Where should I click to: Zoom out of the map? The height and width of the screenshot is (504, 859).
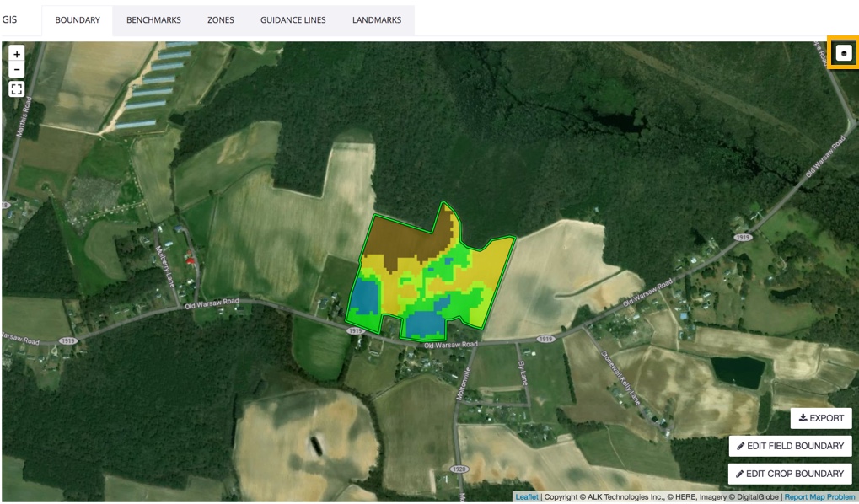point(17,69)
